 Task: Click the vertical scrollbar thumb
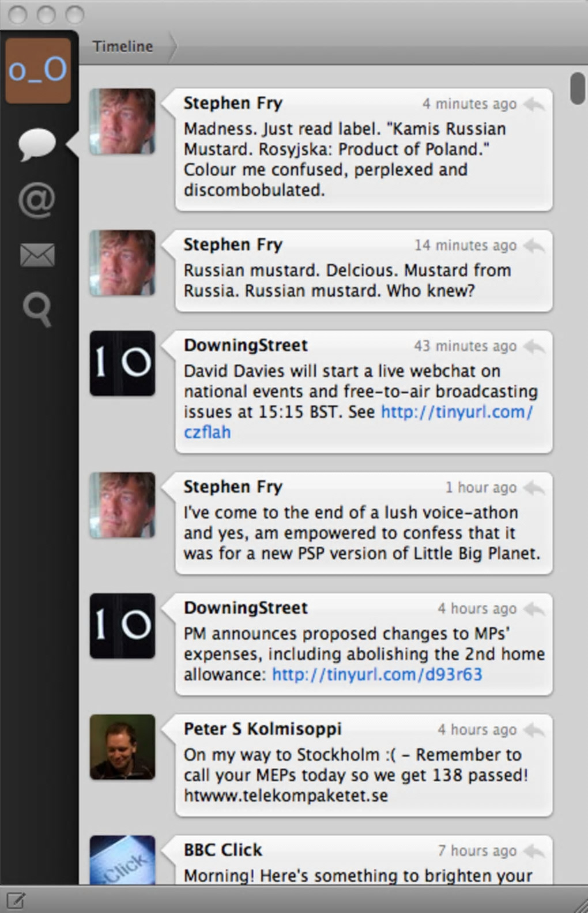[x=577, y=88]
